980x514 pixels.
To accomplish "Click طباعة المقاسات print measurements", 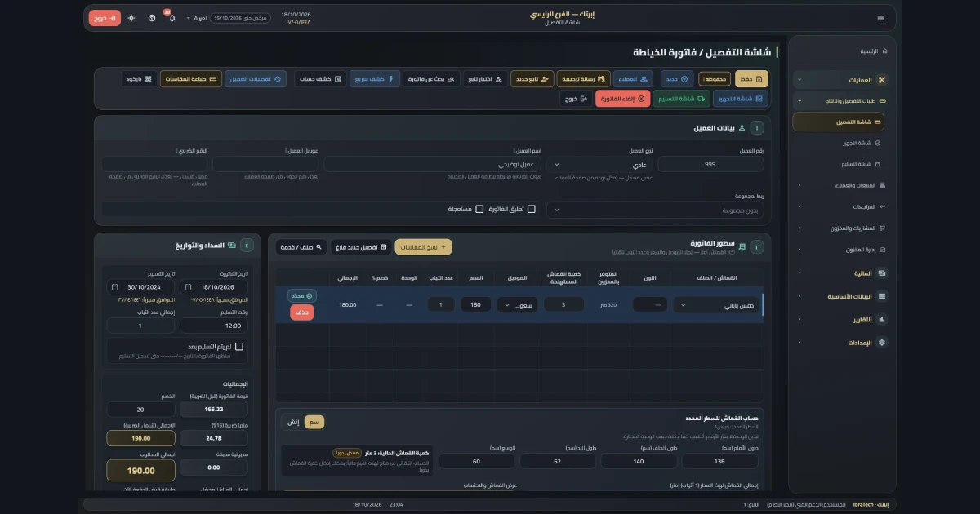I will point(191,79).
